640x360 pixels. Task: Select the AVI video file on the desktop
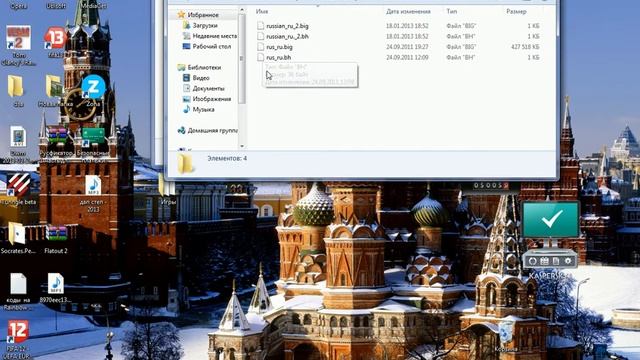pyautogui.click(x=18, y=145)
